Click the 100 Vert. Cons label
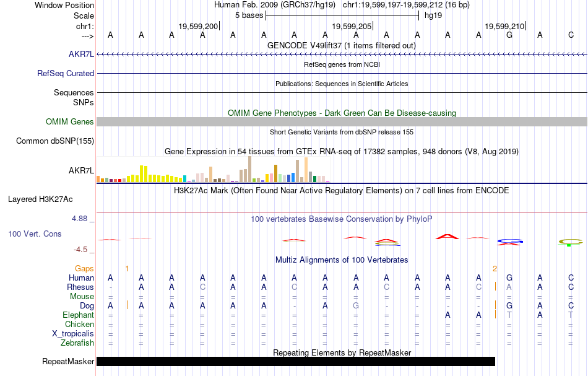 35,234
